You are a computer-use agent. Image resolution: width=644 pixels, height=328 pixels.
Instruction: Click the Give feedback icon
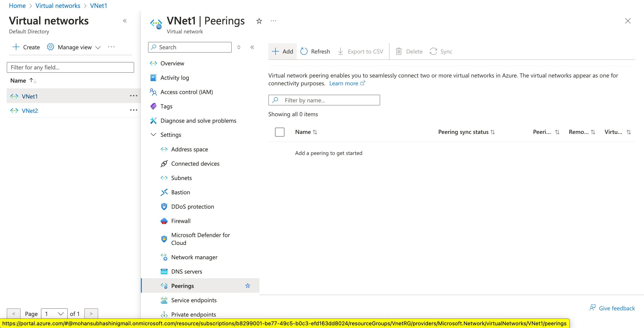593,307
